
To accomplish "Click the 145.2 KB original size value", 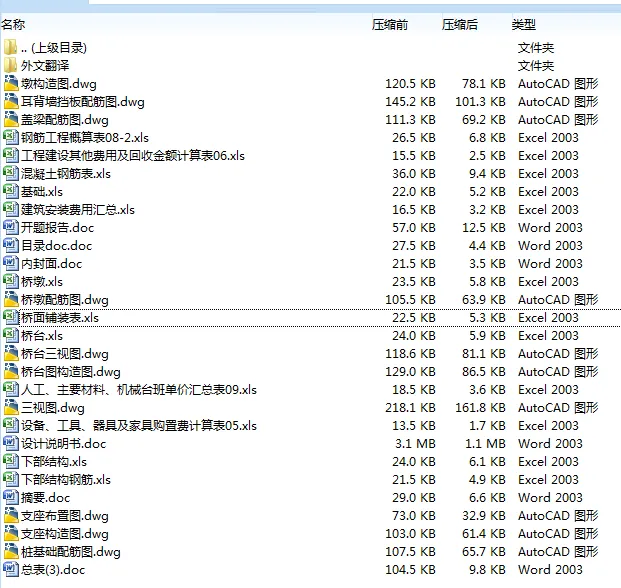I will point(410,101).
